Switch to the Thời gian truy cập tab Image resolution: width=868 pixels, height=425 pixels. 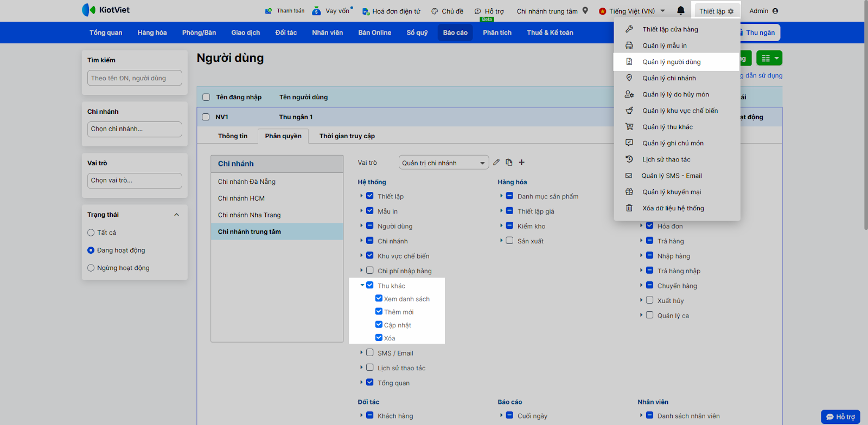(347, 136)
